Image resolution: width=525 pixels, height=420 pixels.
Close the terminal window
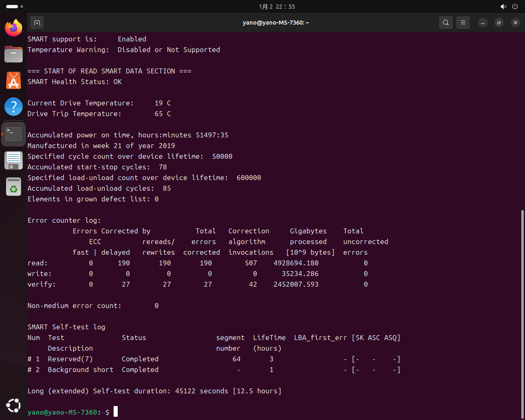[x=516, y=23]
